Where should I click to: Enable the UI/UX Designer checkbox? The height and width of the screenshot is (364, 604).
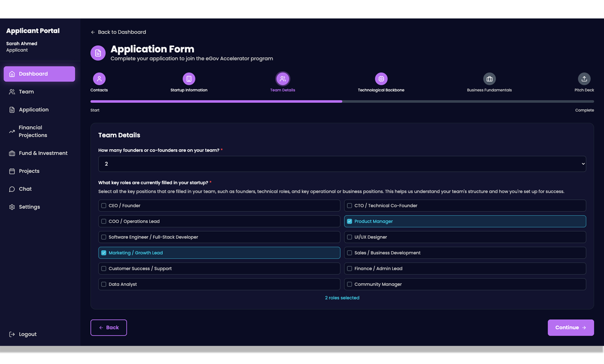349,237
